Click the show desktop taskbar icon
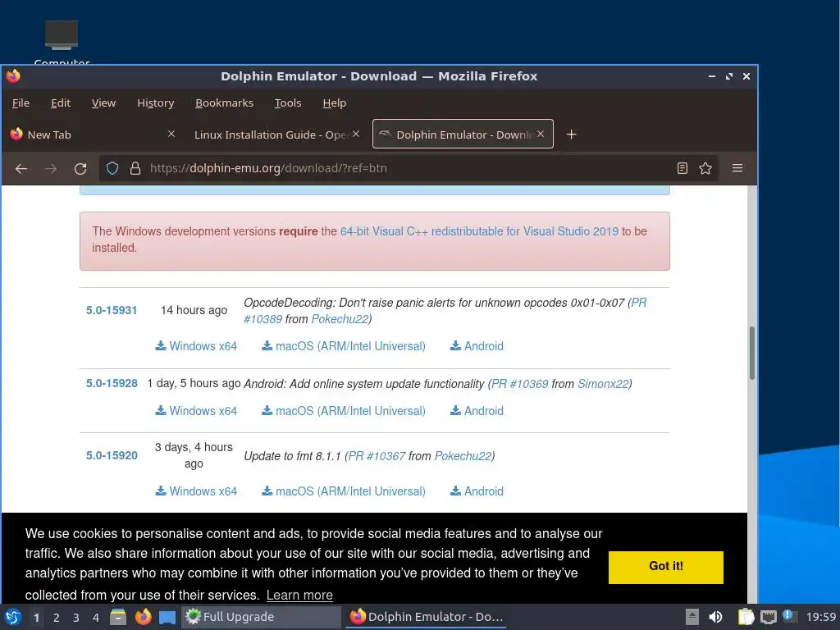 point(167,617)
